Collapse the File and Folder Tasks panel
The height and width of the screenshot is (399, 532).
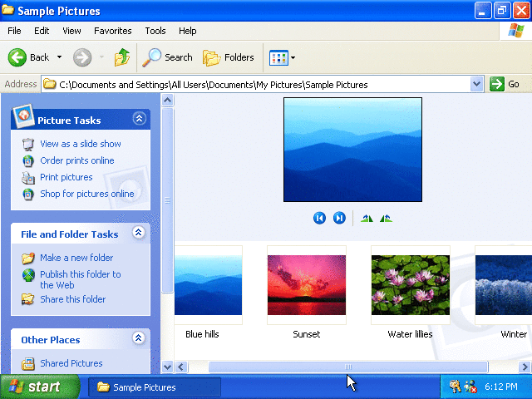tap(139, 233)
